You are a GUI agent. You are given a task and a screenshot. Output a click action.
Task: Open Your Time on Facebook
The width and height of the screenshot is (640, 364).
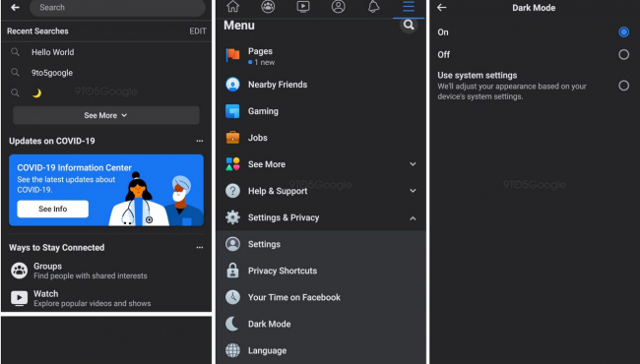click(x=321, y=297)
